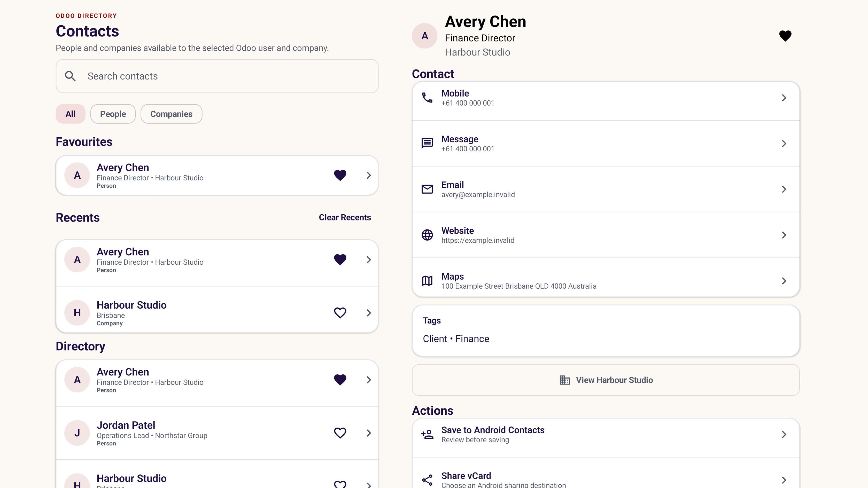868x488 pixels.
Task: Click the Clear Recents link
Action: pos(345,218)
